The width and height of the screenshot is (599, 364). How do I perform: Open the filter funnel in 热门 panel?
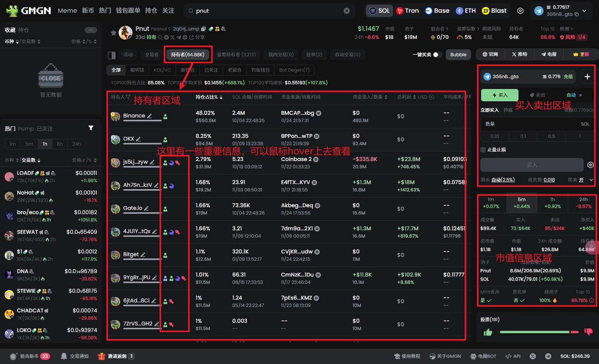pos(91,128)
